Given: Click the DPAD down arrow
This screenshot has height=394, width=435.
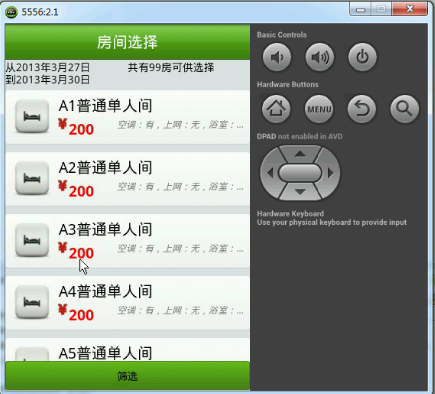Looking at the screenshot, I should coord(300,192).
